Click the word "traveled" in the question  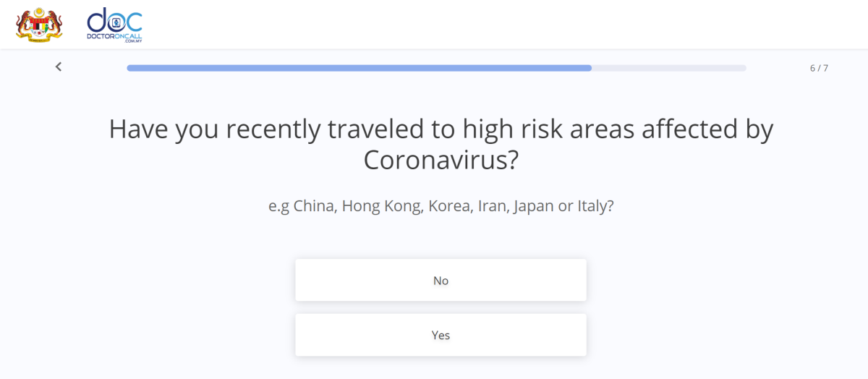375,129
